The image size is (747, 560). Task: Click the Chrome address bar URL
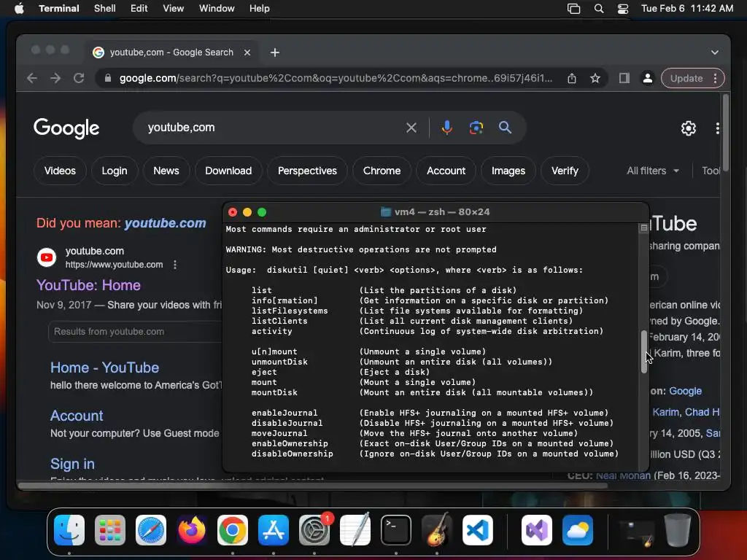pos(336,78)
